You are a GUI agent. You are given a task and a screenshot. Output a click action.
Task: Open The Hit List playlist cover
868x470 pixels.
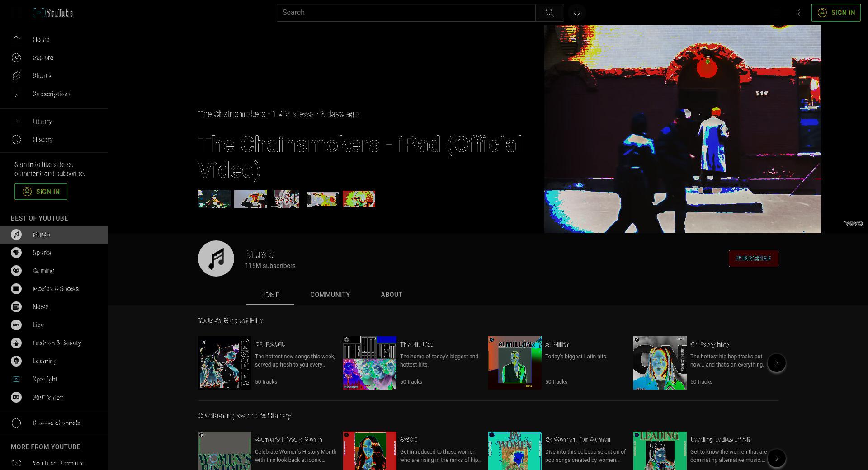pos(370,363)
